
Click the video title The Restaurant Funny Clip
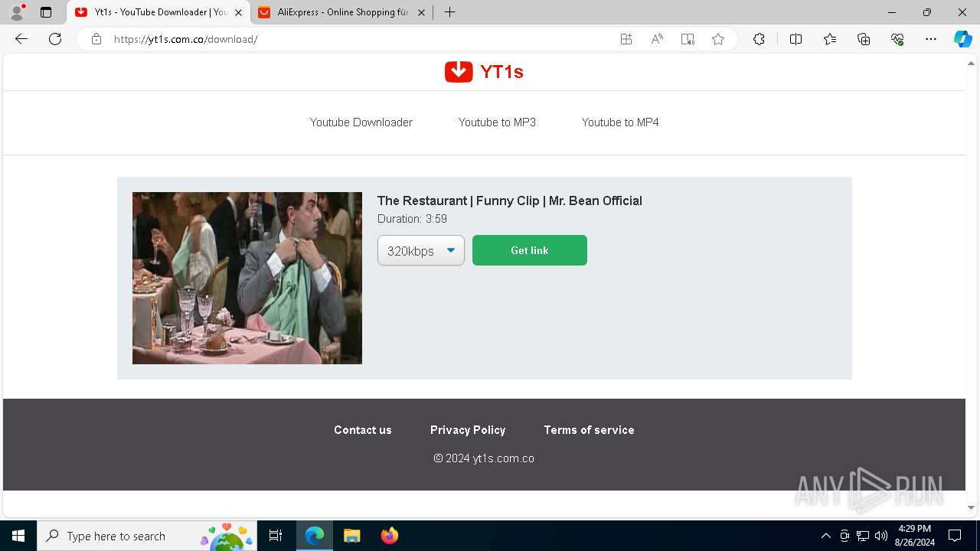510,201
